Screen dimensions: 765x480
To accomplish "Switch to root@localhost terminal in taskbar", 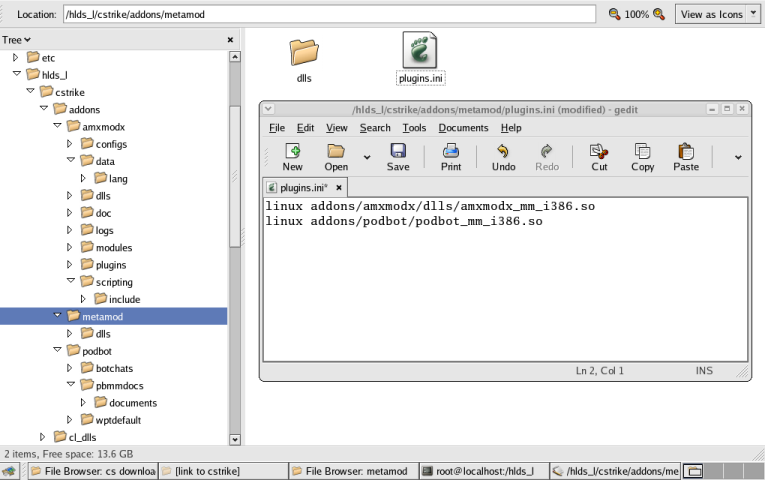I will (484, 471).
